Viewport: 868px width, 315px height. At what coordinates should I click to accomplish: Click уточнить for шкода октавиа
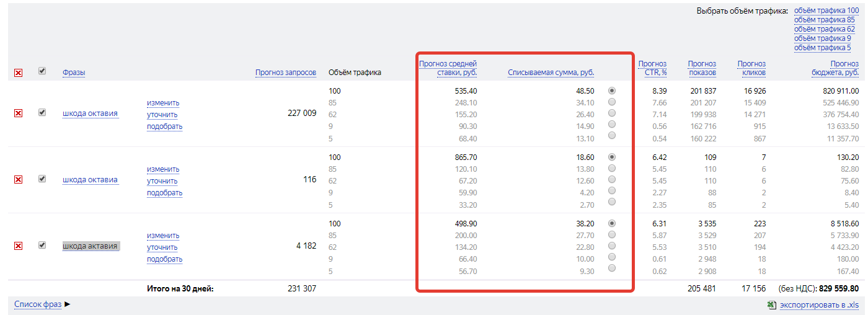(162, 180)
